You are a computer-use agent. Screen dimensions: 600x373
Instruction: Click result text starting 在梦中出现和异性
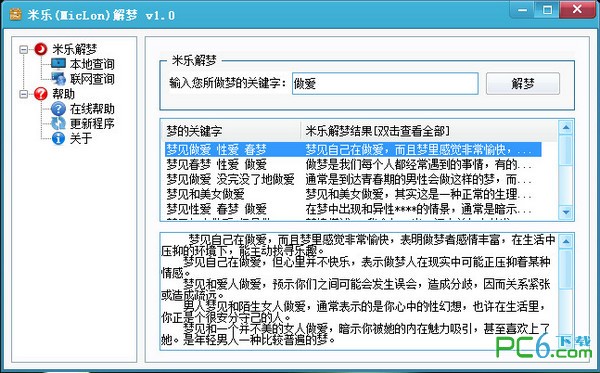click(418, 209)
